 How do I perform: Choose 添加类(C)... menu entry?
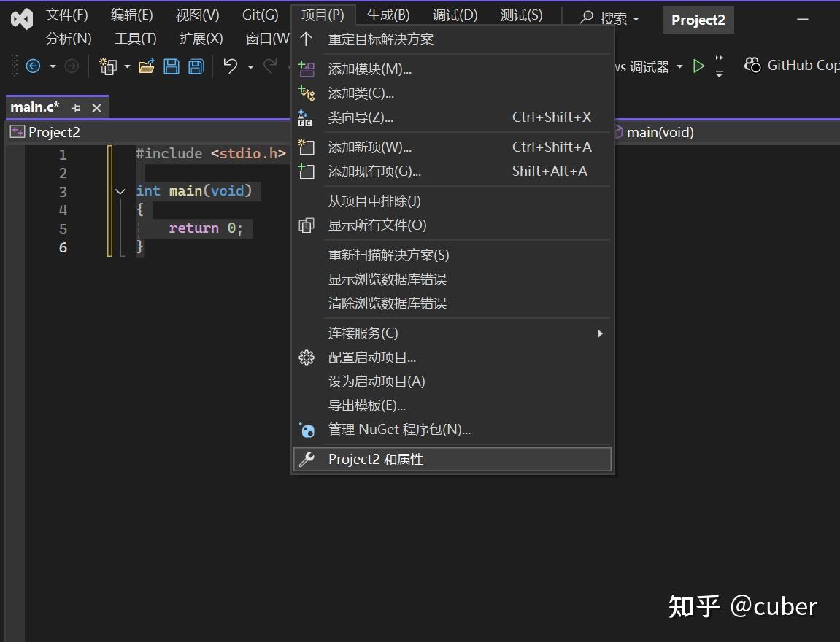click(452, 93)
